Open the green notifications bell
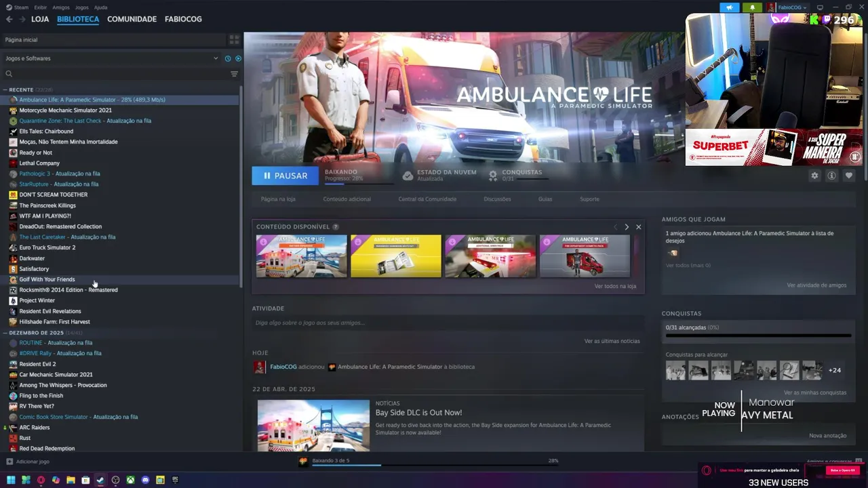 752,7
